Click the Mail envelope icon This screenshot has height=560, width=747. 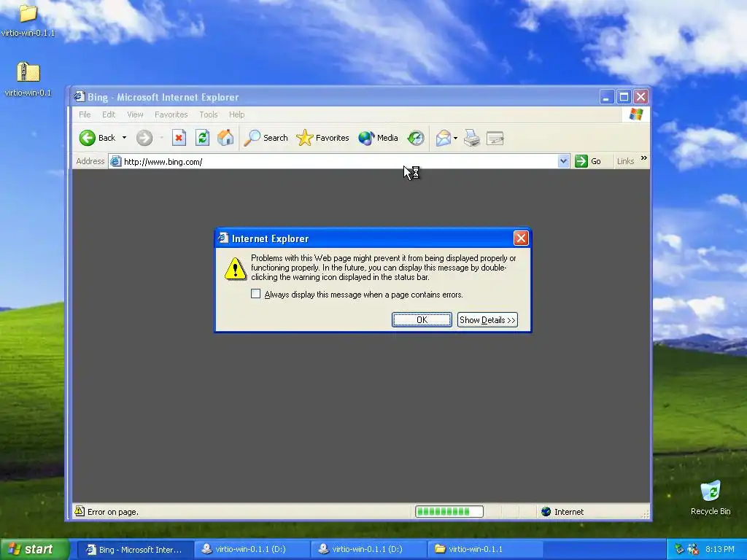(443, 138)
